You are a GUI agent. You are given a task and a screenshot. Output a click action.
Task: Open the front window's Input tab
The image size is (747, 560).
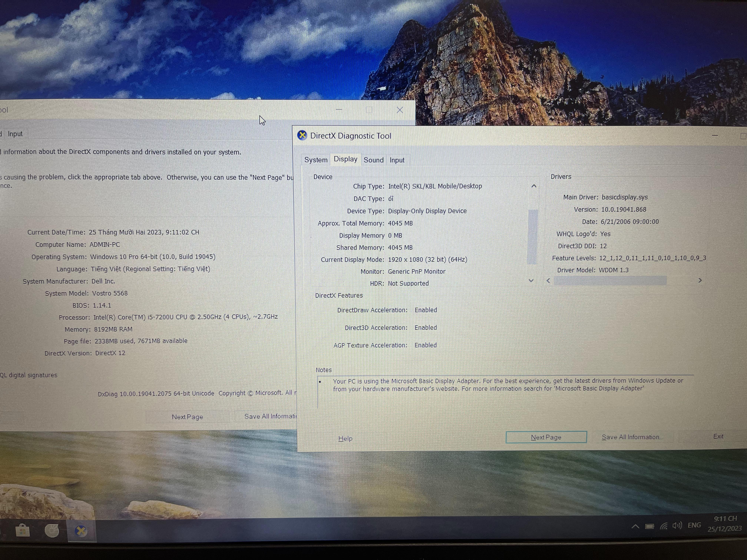397,160
